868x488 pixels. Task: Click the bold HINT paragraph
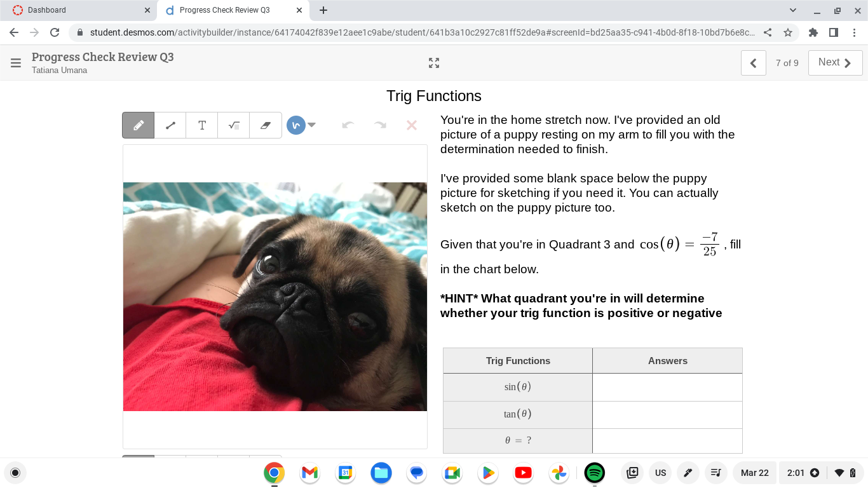click(581, 306)
